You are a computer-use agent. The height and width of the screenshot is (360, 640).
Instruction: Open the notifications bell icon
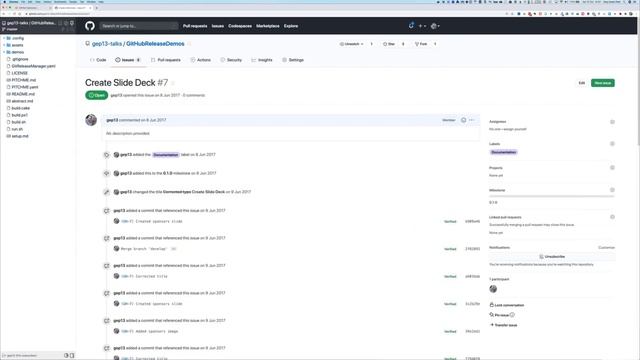click(411, 26)
